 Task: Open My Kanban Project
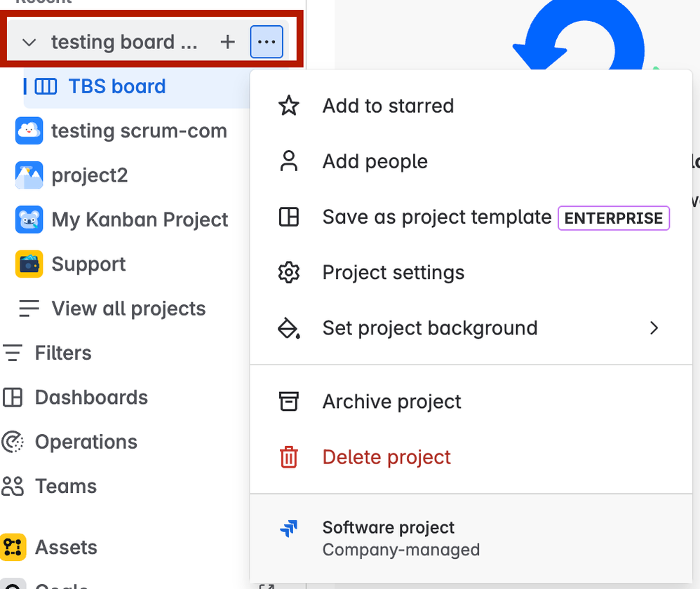140,219
